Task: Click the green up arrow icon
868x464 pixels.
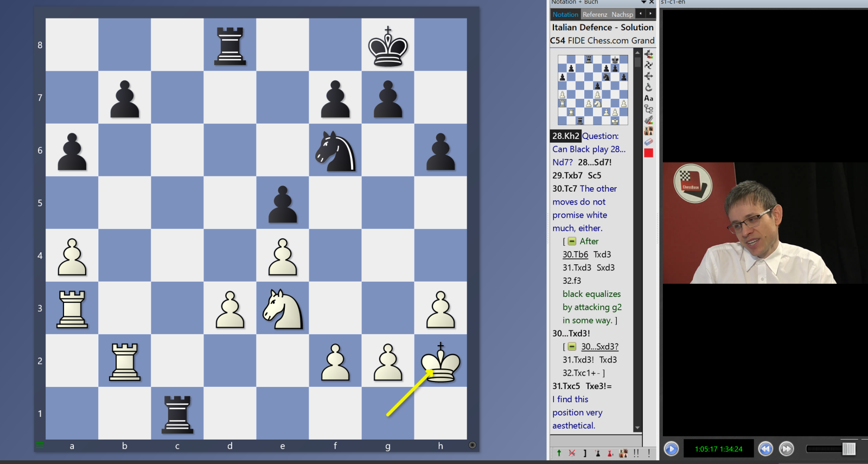Action: pos(559,453)
